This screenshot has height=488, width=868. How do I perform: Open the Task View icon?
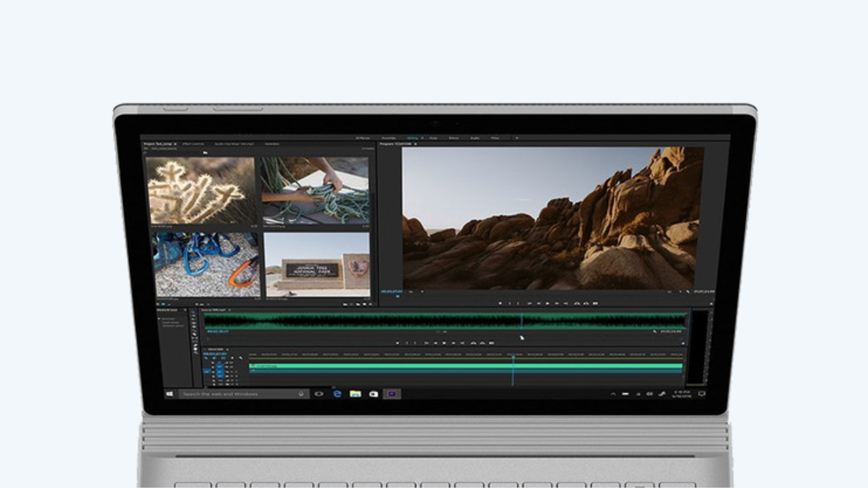point(319,394)
